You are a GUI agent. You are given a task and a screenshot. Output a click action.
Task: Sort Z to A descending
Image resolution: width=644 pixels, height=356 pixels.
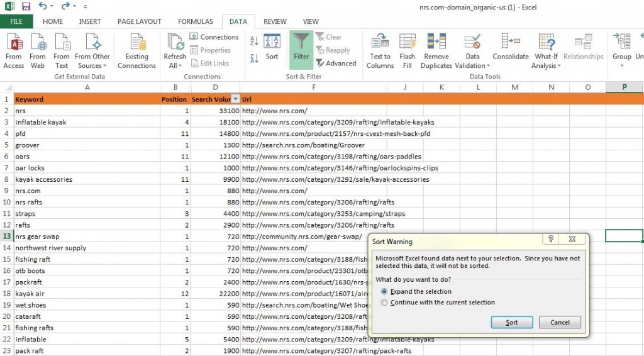pos(254,58)
